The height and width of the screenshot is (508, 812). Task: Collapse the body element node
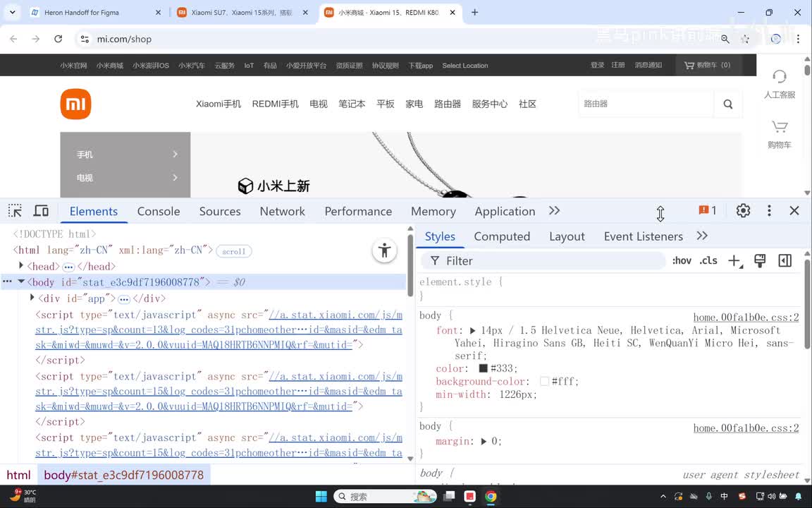click(21, 282)
